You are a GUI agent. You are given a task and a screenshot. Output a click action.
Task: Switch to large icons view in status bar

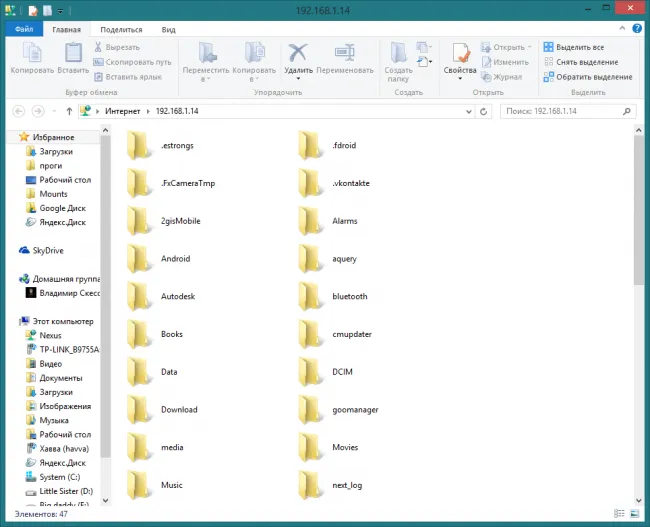pyautogui.click(x=634, y=514)
